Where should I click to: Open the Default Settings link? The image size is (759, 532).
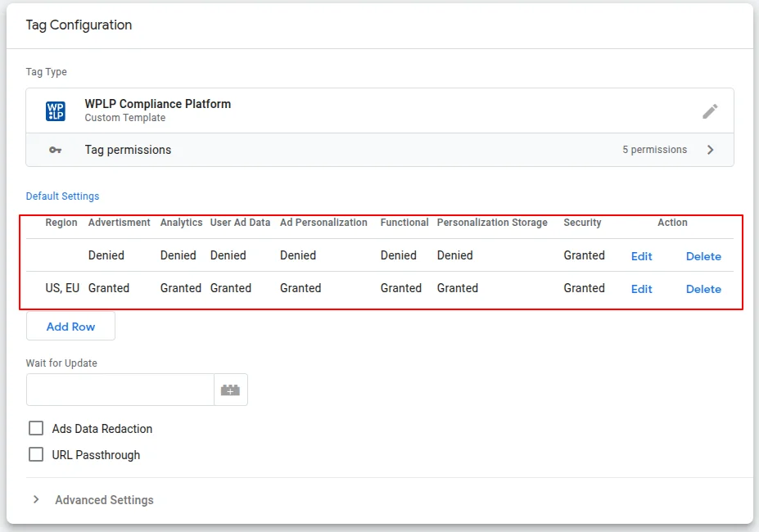[x=62, y=196]
